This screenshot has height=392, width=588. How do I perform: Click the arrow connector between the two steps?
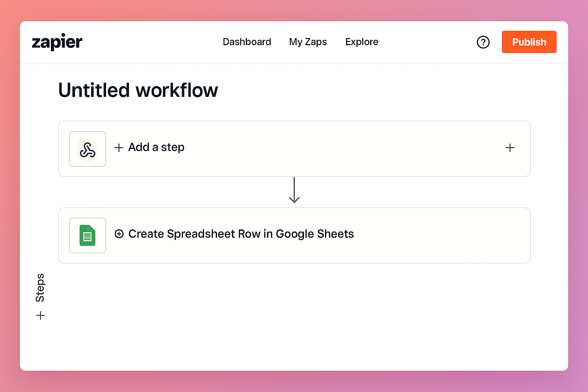click(x=294, y=190)
